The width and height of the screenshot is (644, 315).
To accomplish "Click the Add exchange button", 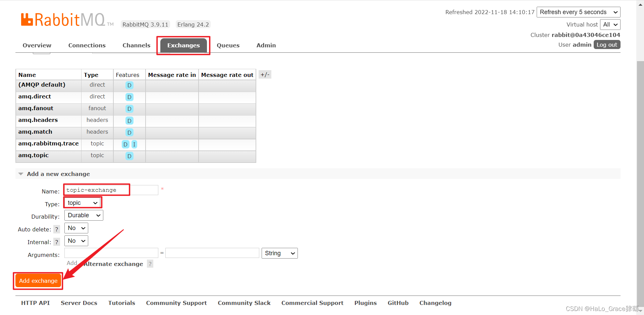I will click(38, 281).
